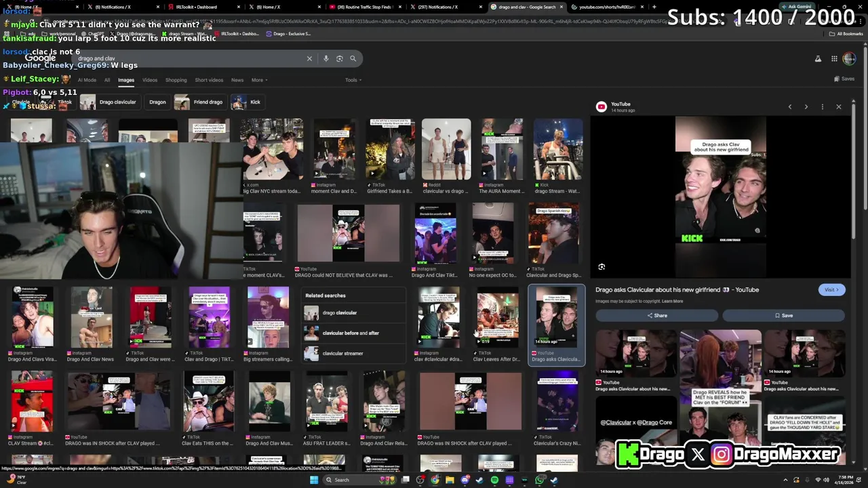Viewport: 868px width, 488px height.
Task: Show hidden system tray icons
Action: click(786, 480)
